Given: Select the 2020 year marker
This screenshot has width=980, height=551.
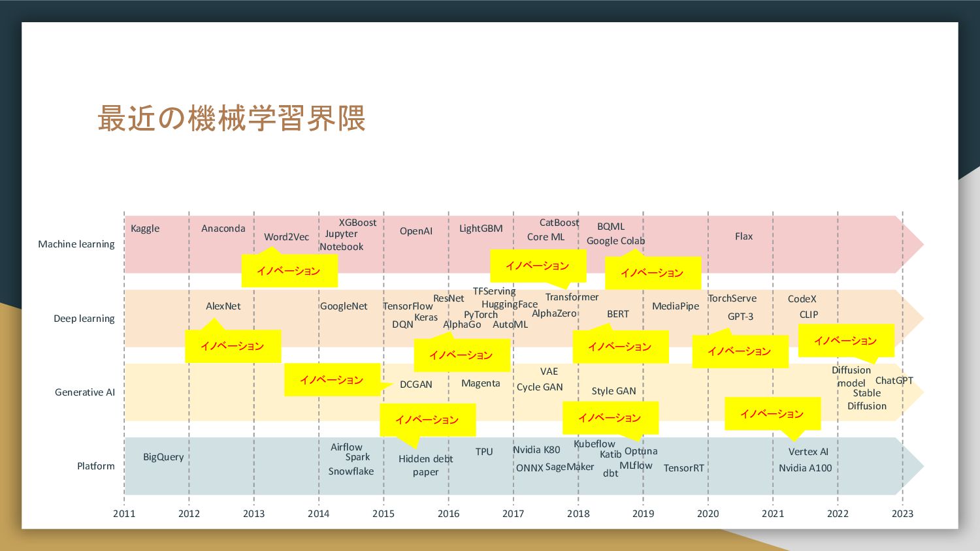Looking at the screenshot, I should tap(708, 514).
